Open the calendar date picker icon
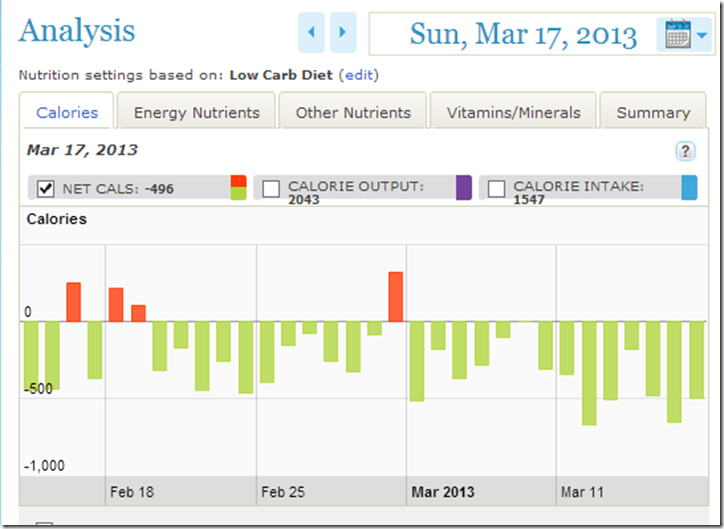724x529 pixels. 685,35
